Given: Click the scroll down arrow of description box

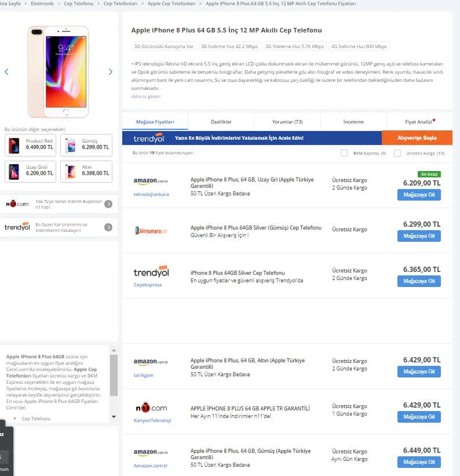Looking at the screenshot, I should tap(114, 417).
